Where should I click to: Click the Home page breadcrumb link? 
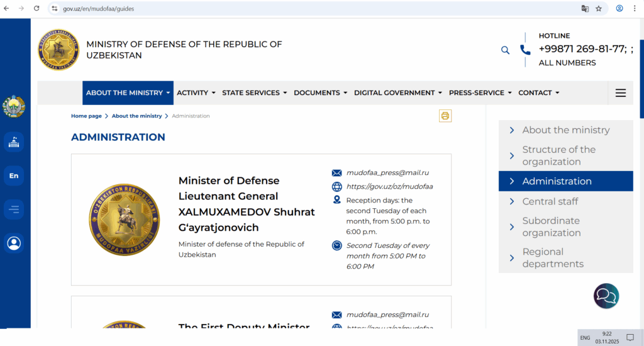86,116
